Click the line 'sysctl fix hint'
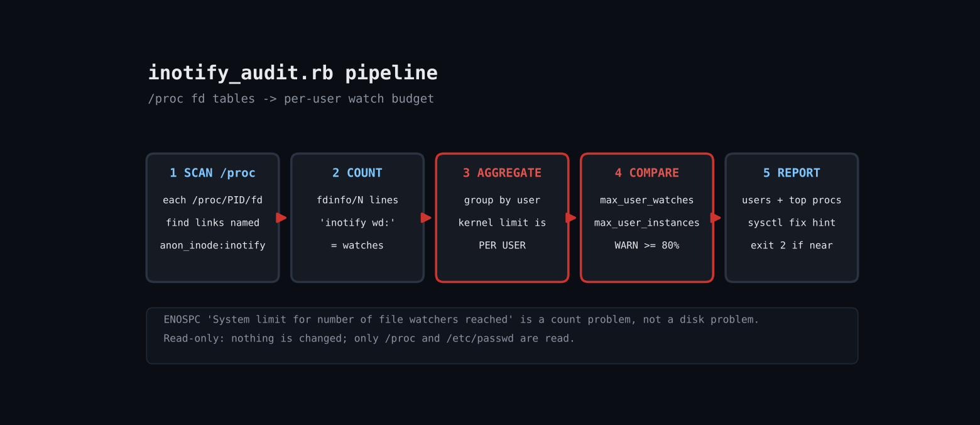The image size is (980, 425). click(792, 223)
